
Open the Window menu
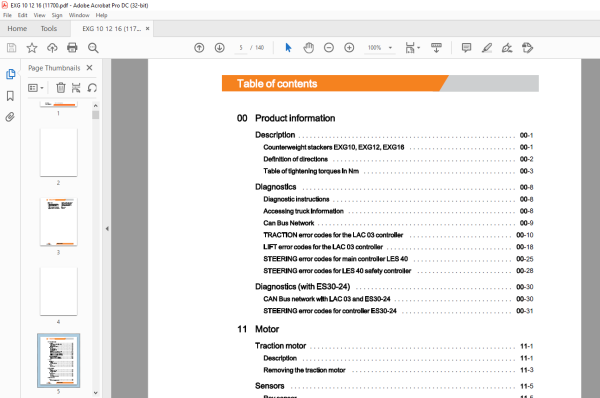pos(79,15)
